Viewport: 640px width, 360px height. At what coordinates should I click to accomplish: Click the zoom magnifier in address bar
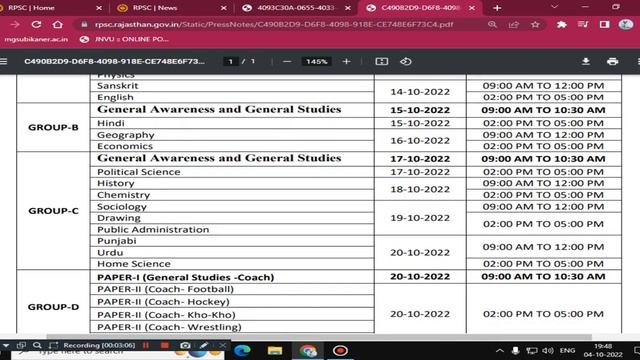[x=492, y=24]
